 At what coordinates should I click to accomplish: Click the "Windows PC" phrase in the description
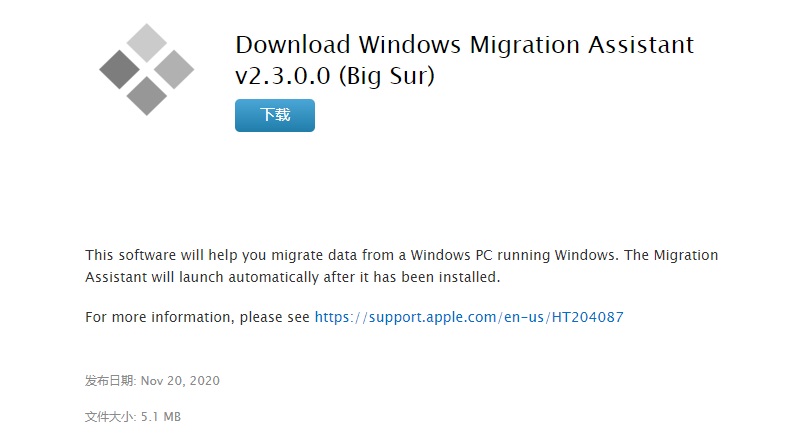click(448, 255)
